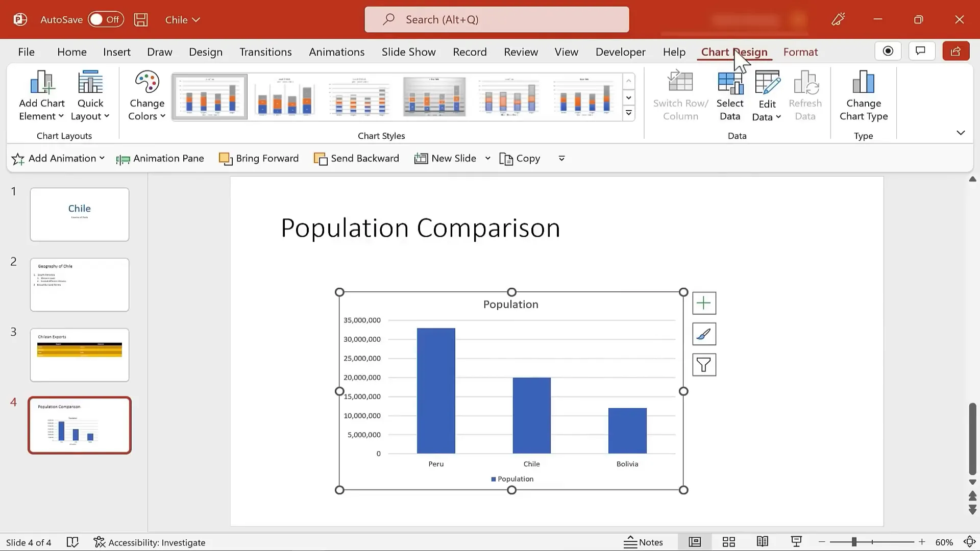This screenshot has width=980, height=551.
Task: Open the Transitions tab
Action: tap(265, 52)
